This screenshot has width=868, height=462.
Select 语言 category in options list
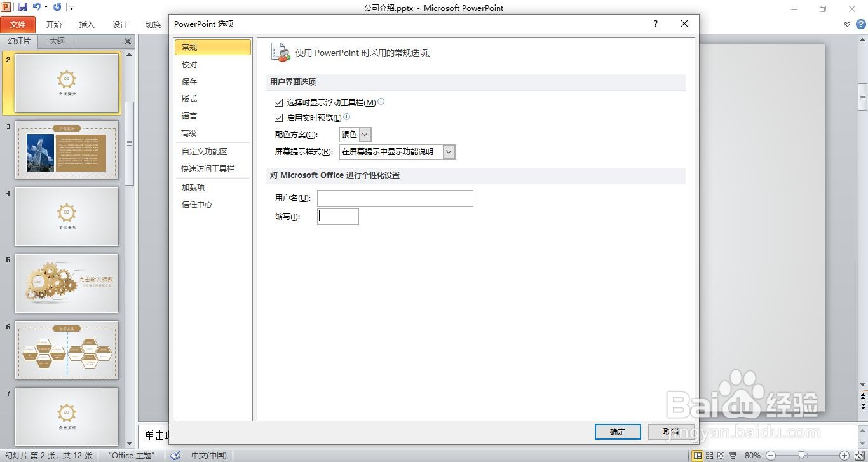point(213,116)
